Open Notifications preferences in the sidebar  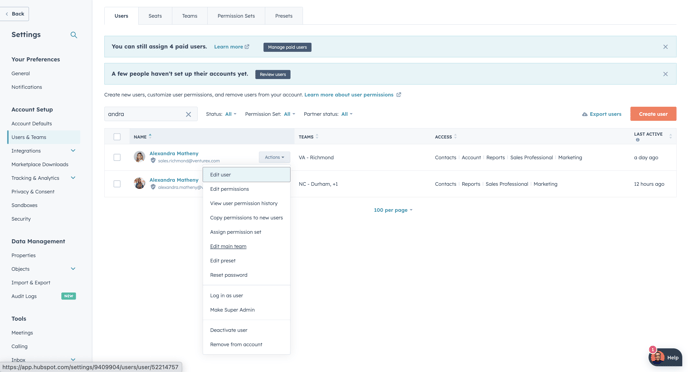coord(27,87)
